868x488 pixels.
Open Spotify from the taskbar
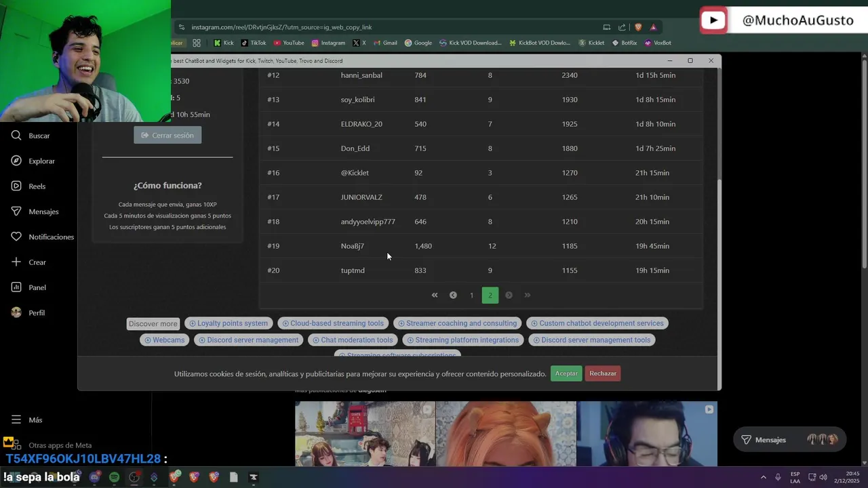(x=114, y=477)
